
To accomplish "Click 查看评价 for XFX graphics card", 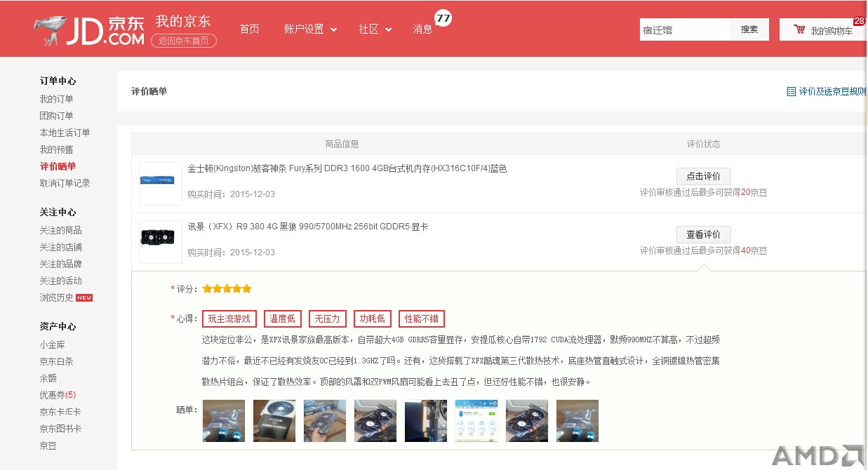I will pyautogui.click(x=703, y=234).
